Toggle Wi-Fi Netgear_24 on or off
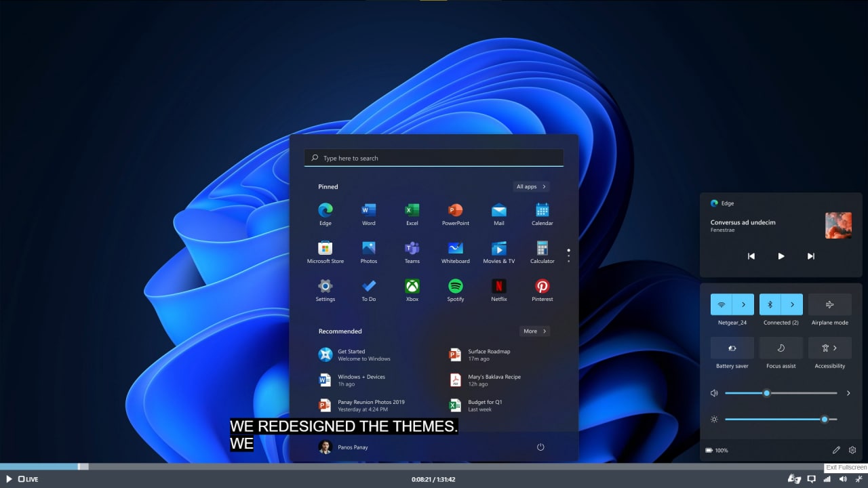 (722, 304)
